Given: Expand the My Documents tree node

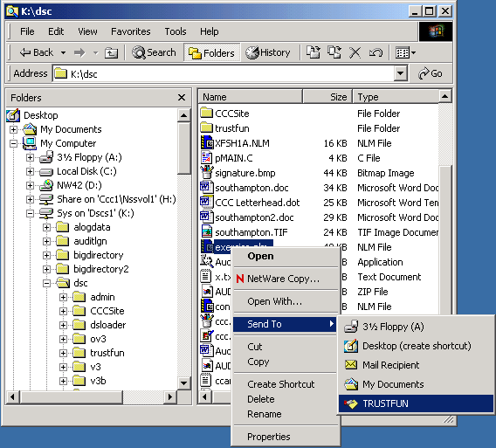Looking at the screenshot, I should coord(13,129).
